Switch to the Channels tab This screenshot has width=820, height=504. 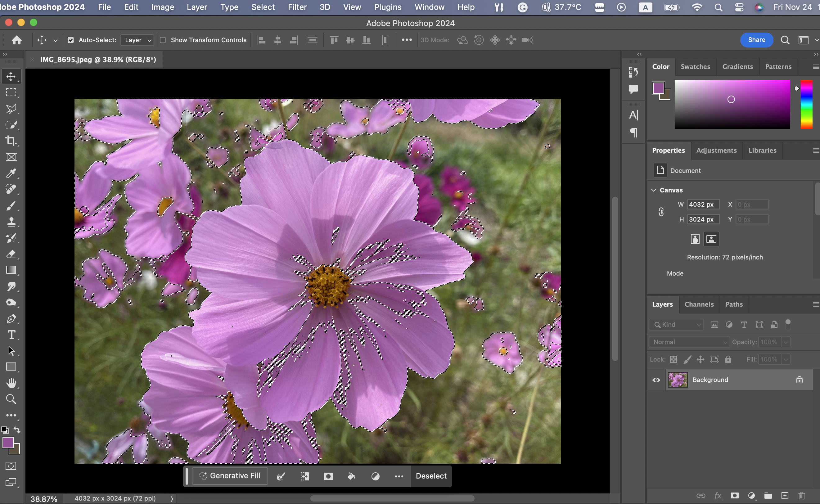(699, 304)
